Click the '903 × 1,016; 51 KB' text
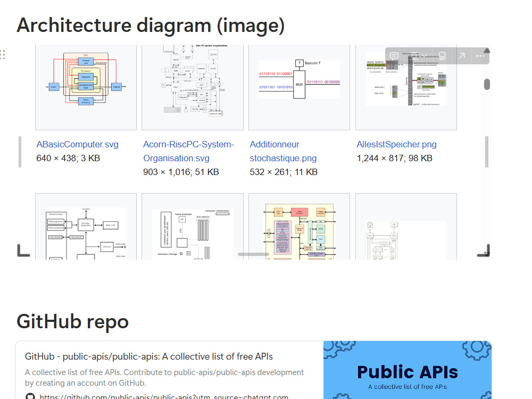Screen dimensions: 532x399 tap(181, 172)
